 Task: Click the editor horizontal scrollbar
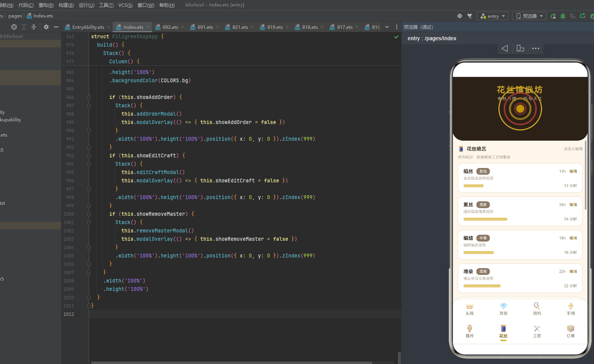pyautogui.click(x=231, y=362)
